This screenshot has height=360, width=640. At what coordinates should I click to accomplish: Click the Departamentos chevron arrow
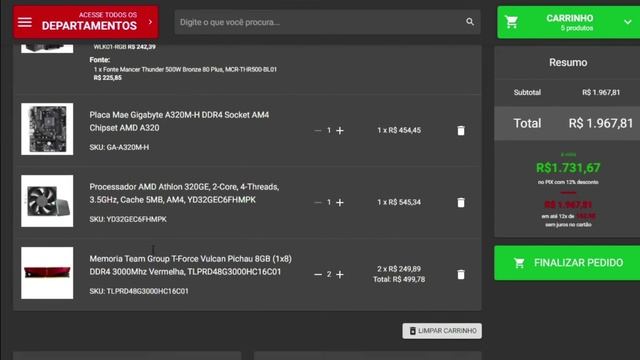(150, 22)
